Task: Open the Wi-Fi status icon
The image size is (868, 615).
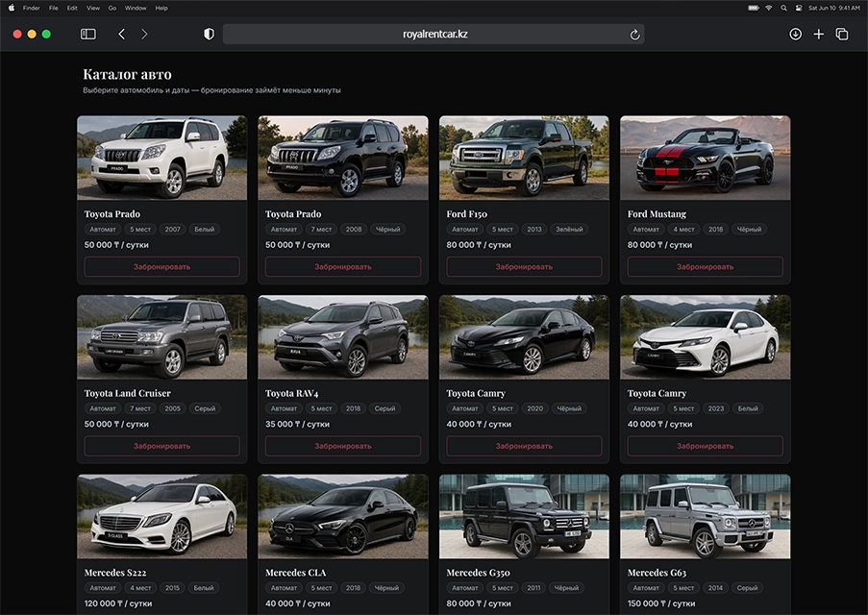Action: click(x=768, y=8)
